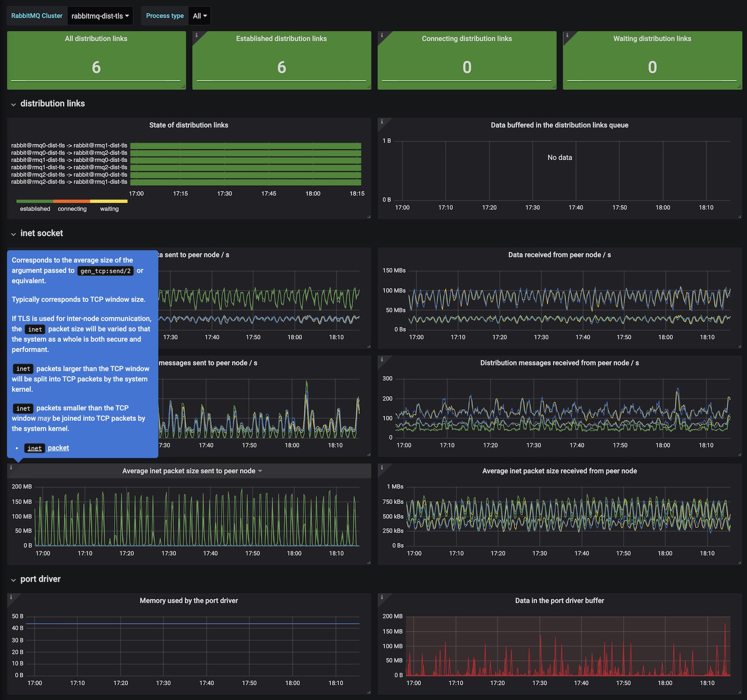Image resolution: width=747 pixels, height=700 pixels.
Task: Click the All distribution links stat panel
Action: click(x=96, y=60)
